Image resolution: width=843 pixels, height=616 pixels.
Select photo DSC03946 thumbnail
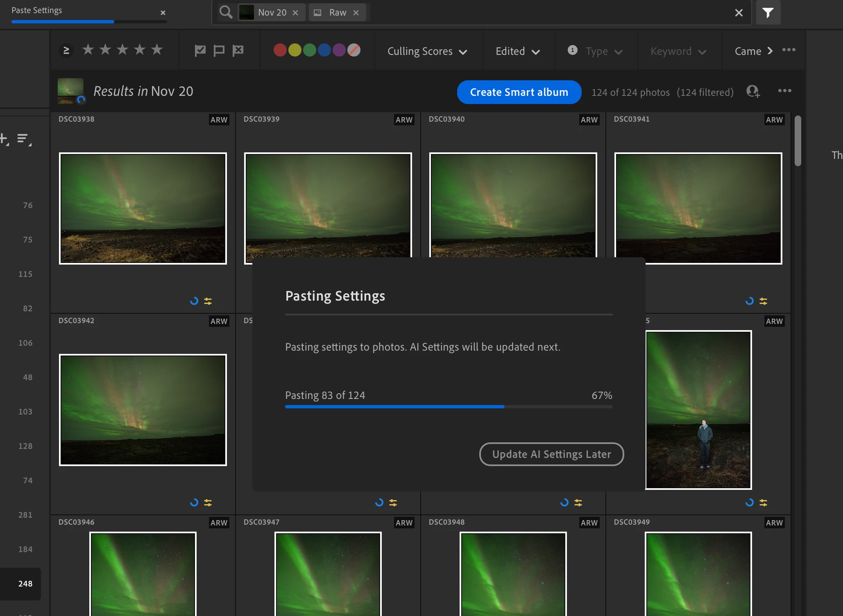(x=143, y=574)
